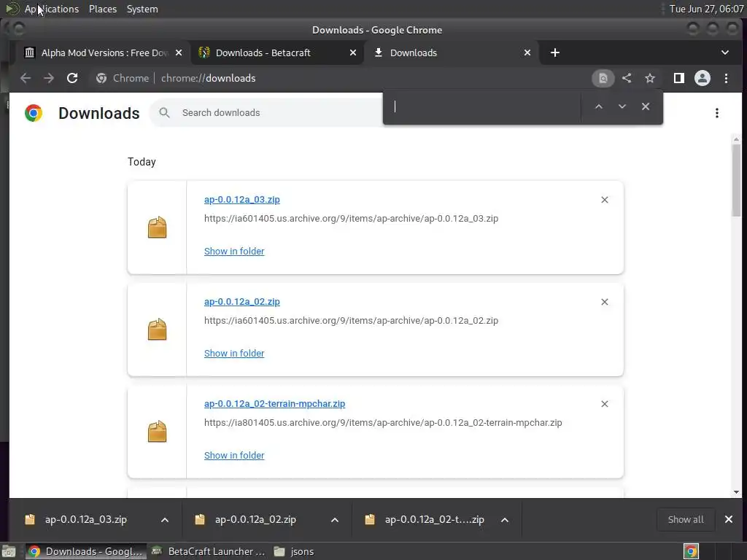Click the chrome://downloads address bar

point(341,78)
